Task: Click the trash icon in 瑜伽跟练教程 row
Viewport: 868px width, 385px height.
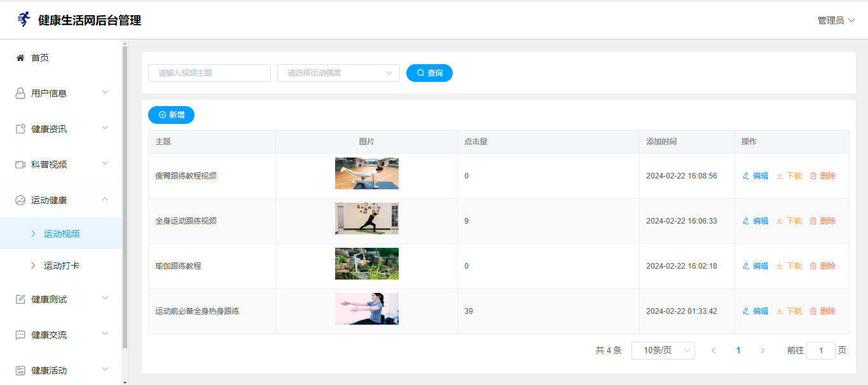Action: pos(813,266)
